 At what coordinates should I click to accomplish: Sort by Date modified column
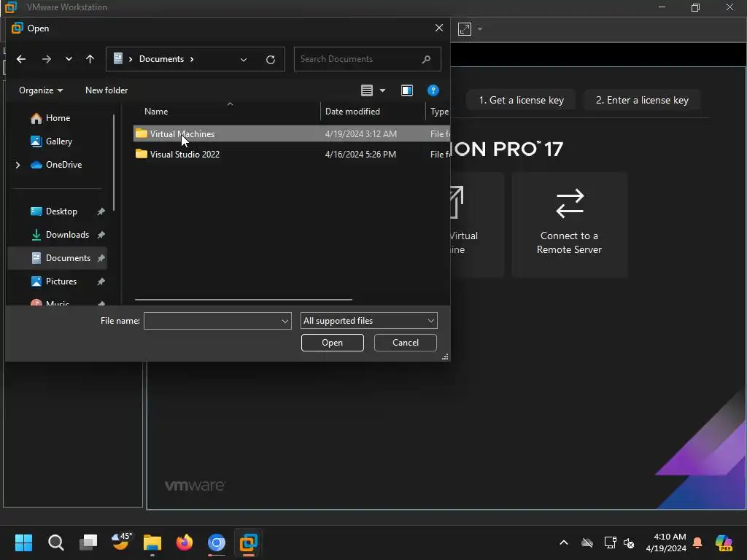pos(352,112)
